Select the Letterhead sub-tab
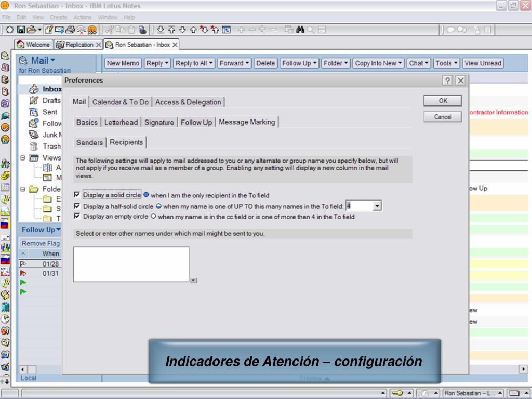The height and width of the screenshot is (399, 532). [121, 123]
